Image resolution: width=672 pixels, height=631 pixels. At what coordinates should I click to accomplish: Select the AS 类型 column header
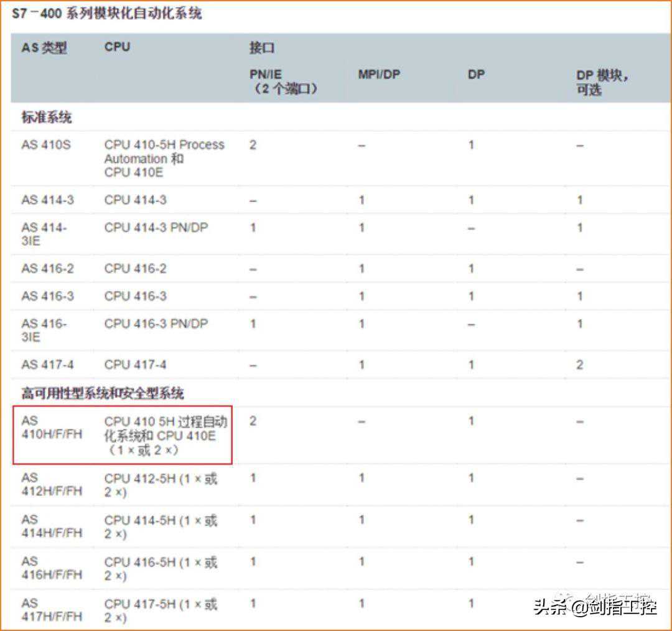click(44, 48)
